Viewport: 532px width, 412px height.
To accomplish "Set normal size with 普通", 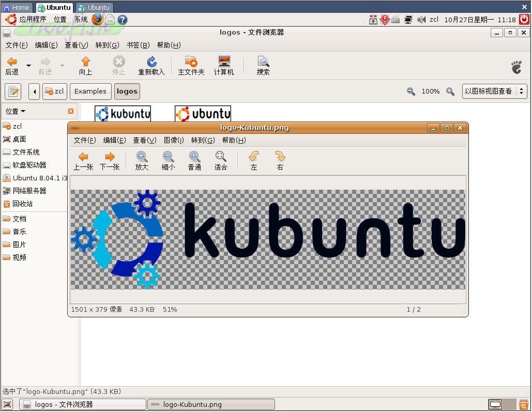I will tap(194, 161).
